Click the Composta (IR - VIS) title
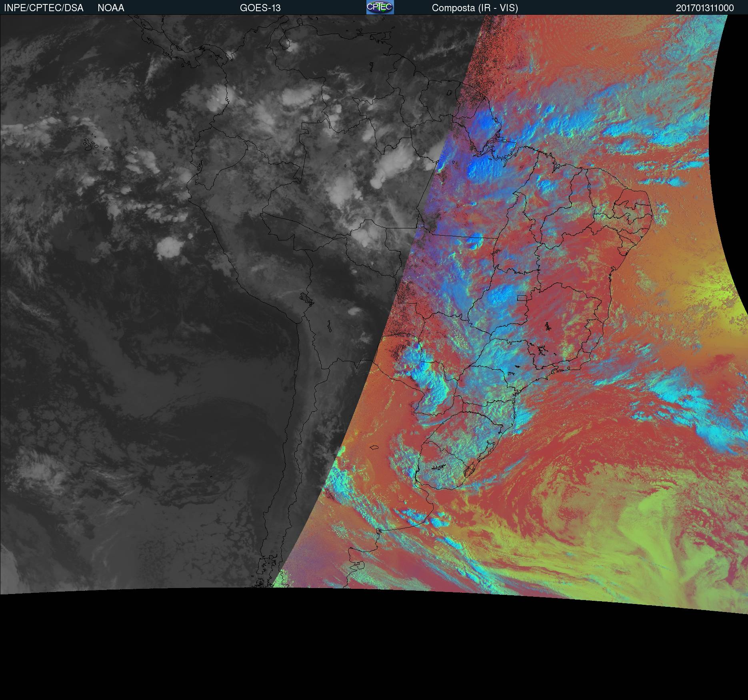 pos(475,8)
